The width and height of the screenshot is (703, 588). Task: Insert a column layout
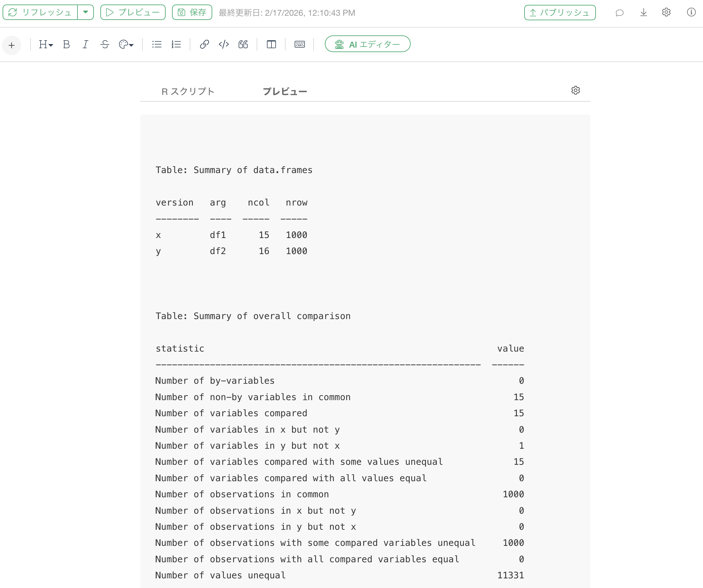[271, 44]
